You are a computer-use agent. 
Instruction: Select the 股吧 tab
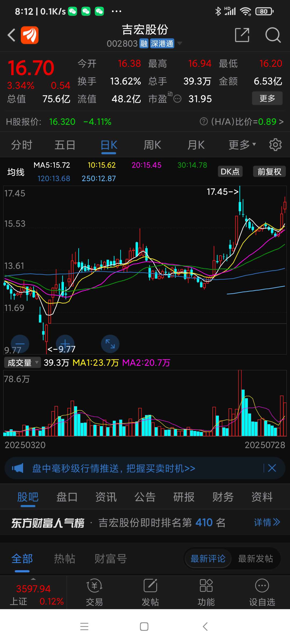click(28, 497)
